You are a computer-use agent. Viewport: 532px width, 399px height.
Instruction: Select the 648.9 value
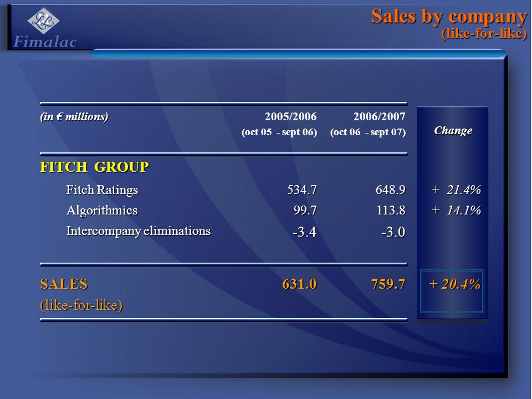[391, 190]
